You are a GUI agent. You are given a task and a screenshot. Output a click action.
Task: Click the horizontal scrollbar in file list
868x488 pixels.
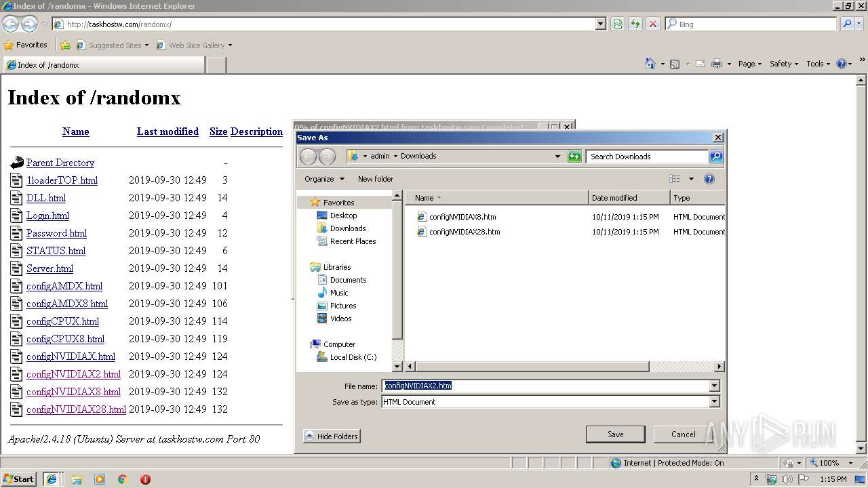coord(532,367)
